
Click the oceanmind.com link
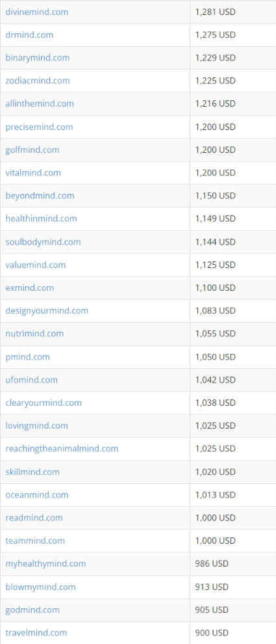click(x=37, y=495)
